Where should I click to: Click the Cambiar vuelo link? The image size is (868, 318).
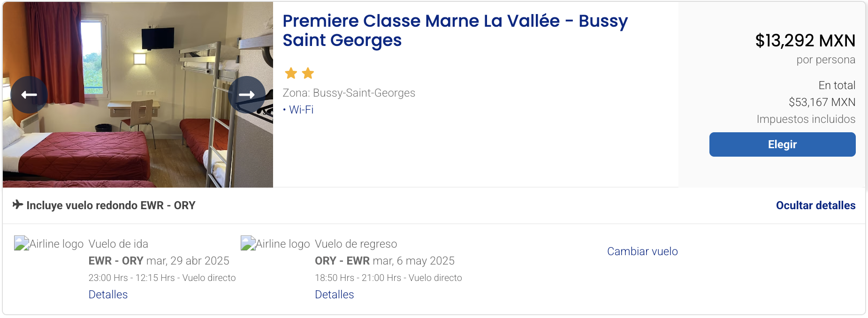pos(642,251)
